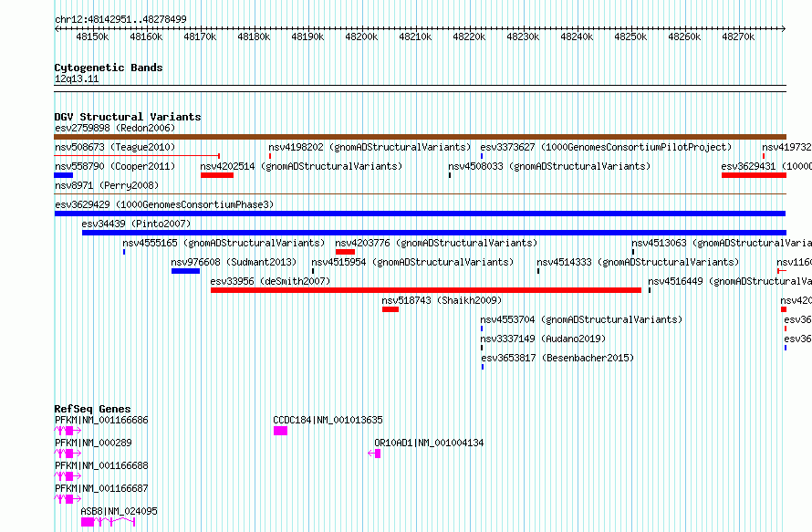Click the PFKM|NM_001166686 gene label
This screenshot has width=812, height=532.
pos(101,420)
